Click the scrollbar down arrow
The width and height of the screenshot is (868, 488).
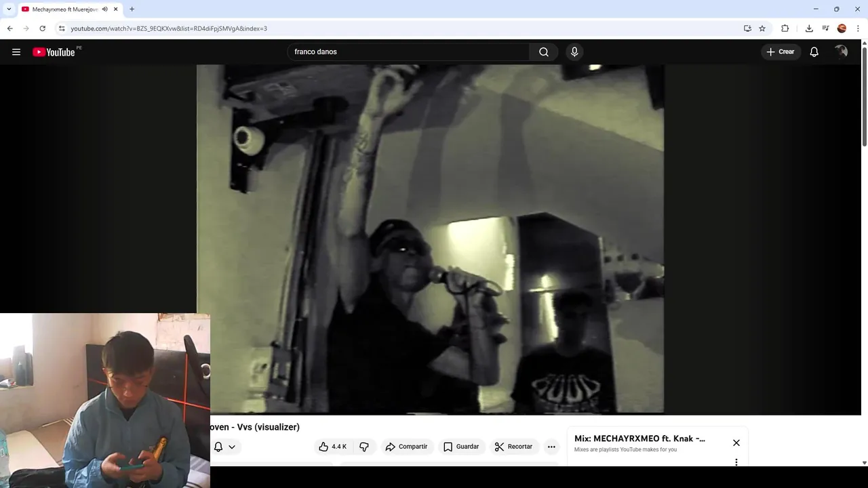[864, 462]
